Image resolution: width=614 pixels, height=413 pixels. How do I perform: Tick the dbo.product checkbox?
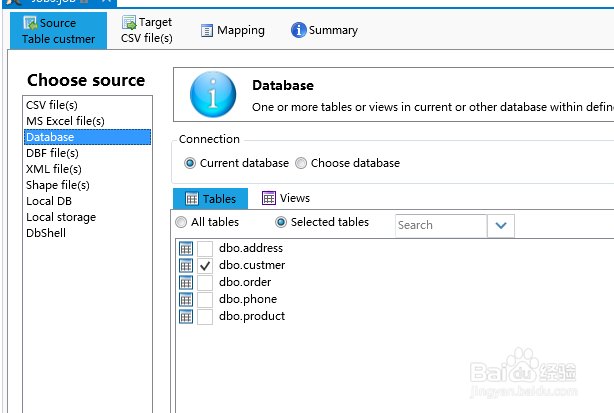click(x=205, y=317)
